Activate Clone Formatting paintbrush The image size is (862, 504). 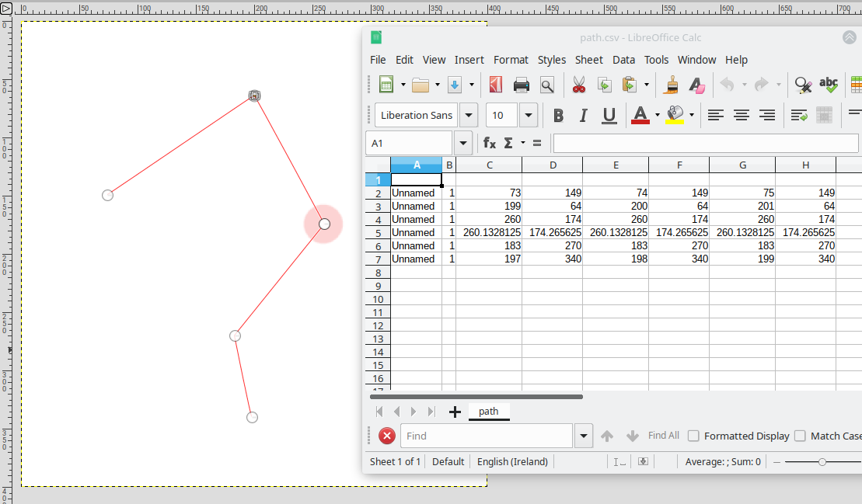(672, 85)
